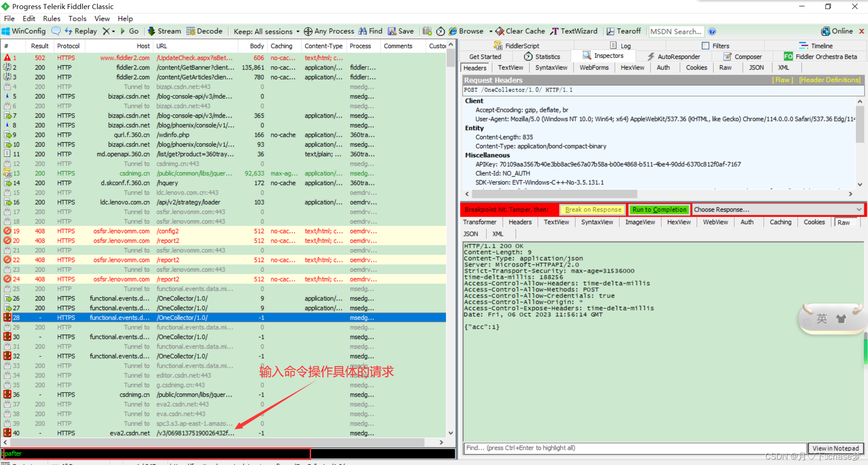The image size is (868, 465).
Task: Click the Find binoculars button
Action: pos(370,31)
